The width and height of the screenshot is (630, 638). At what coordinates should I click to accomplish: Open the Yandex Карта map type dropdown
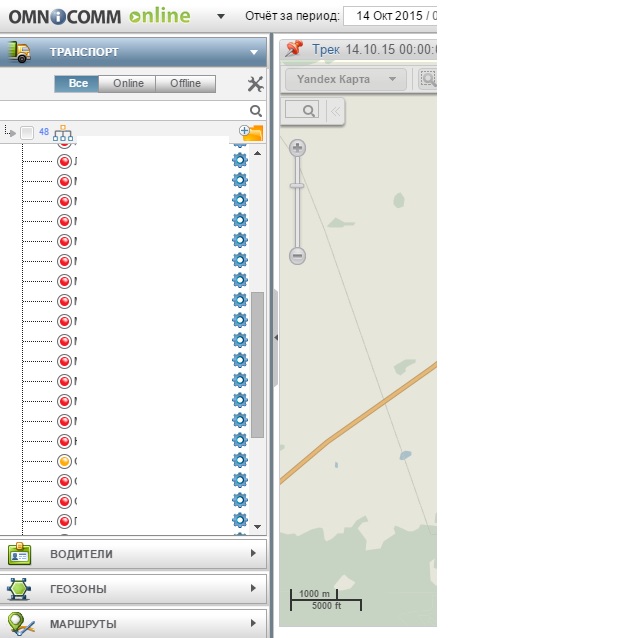coord(345,79)
